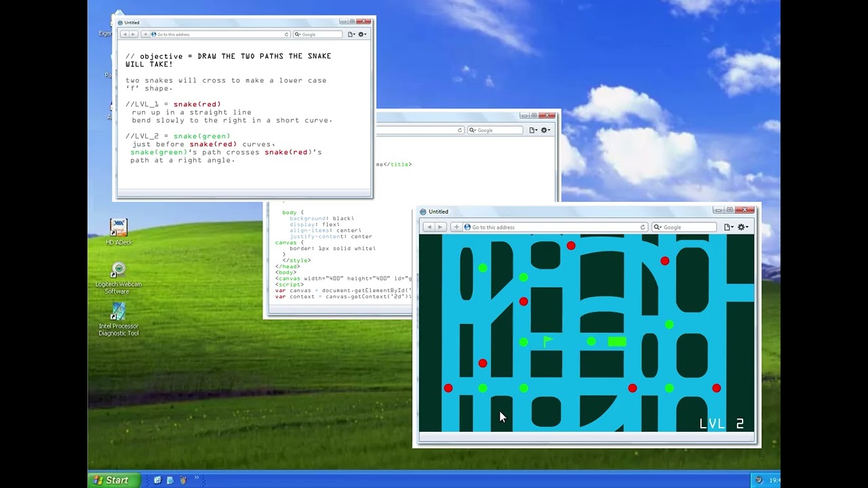Click the third quick launch icon on taskbar

(x=182, y=480)
